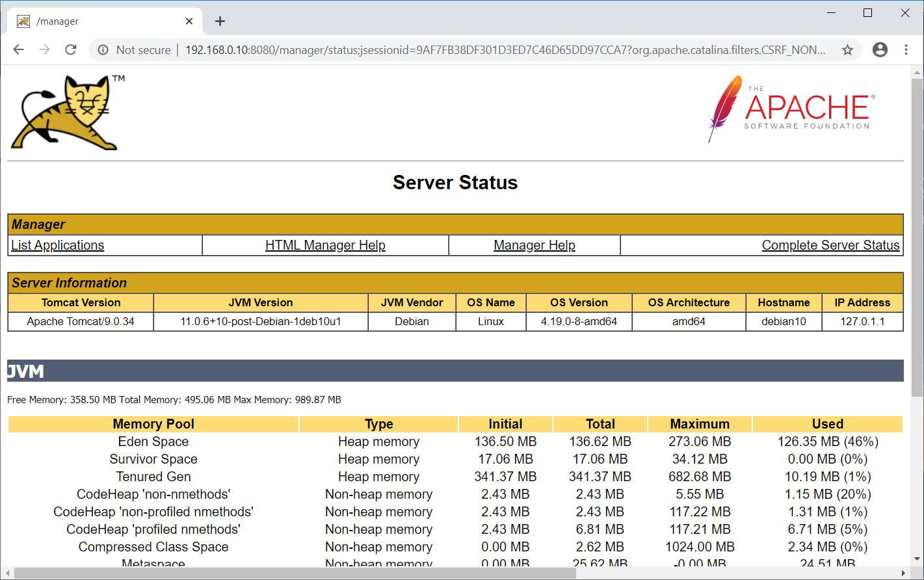This screenshot has height=580, width=924.
Task: Click the horizontal scrollbar thumb
Action: tap(295, 573)
